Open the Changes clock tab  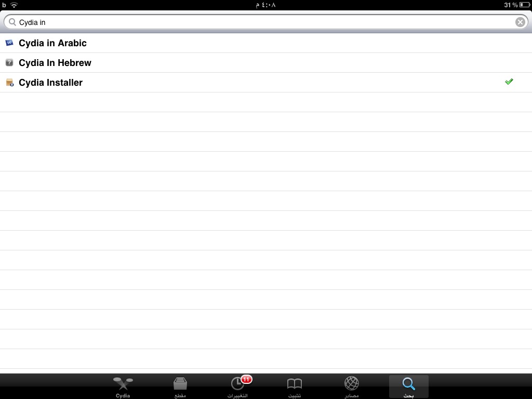coord(237,387)
